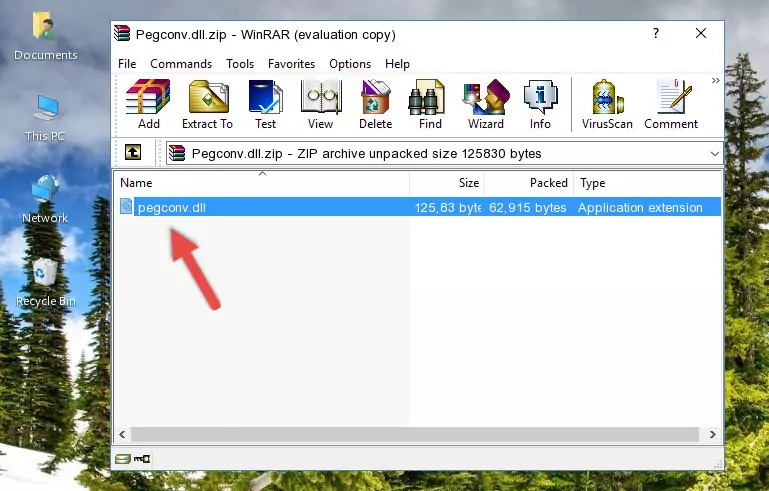This screenshot has width=769, height=491.
Task: Show archive Info
Action: 540,104
